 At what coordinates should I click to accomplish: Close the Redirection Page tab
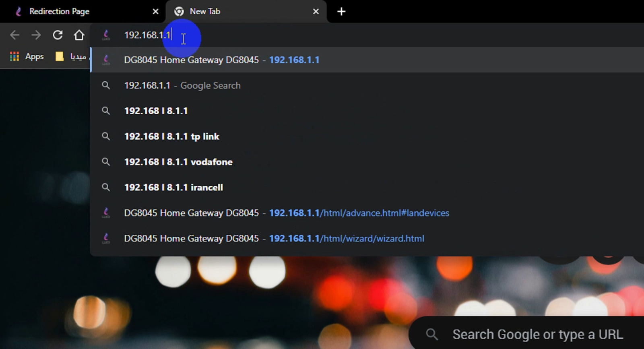[x=155, y=11]
